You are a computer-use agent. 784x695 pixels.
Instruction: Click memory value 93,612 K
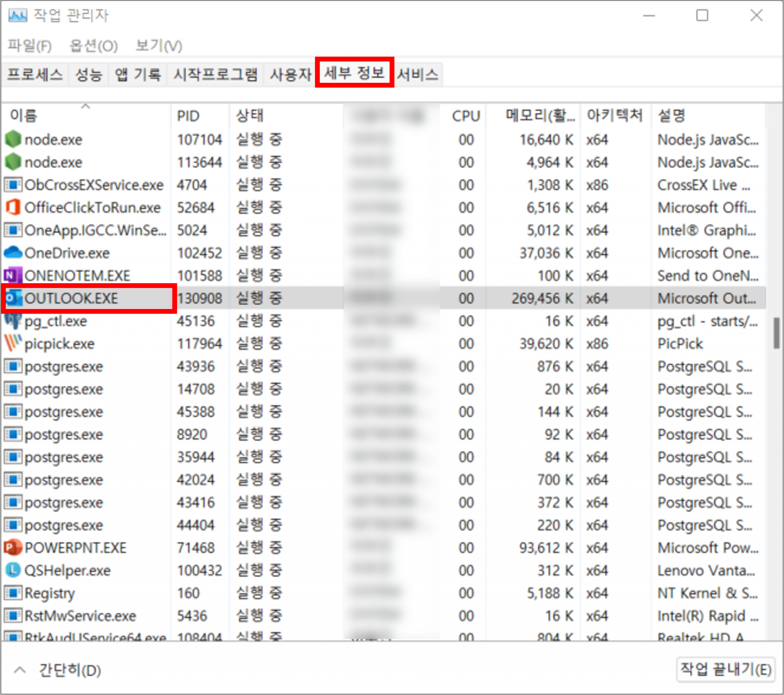547,548
